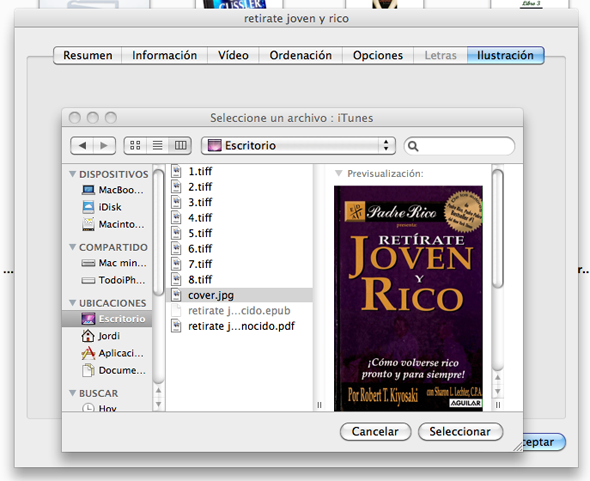The height and width of the screenshot is (481, 590).
Task: Click sidebar scroll down arrow
Action: 159,404
